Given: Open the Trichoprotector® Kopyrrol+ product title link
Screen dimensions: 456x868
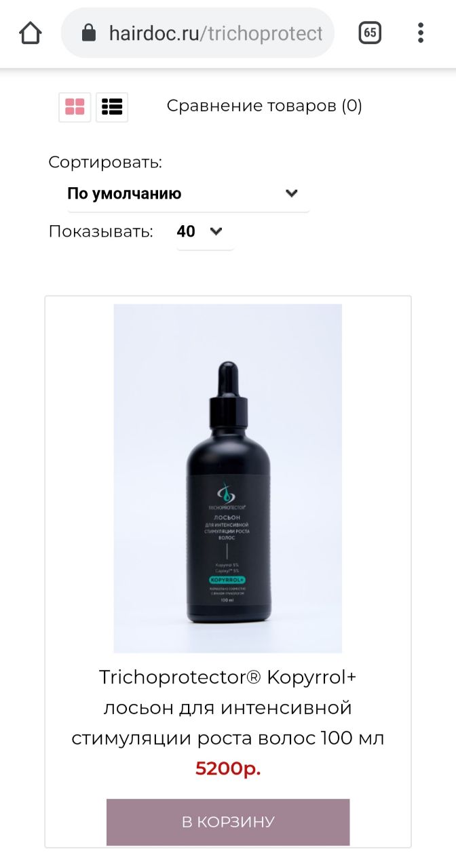Looking at the screenshot, I should pyautogui.click(x=228, y=707).
